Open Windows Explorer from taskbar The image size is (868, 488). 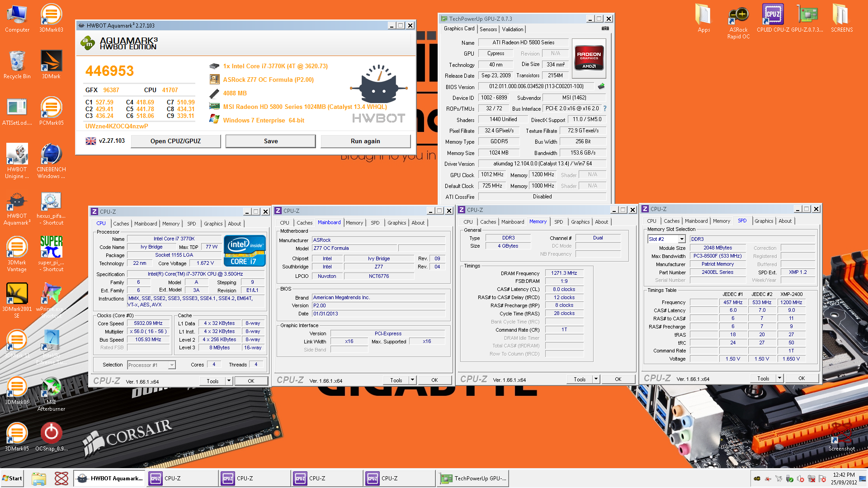[39, 478]
